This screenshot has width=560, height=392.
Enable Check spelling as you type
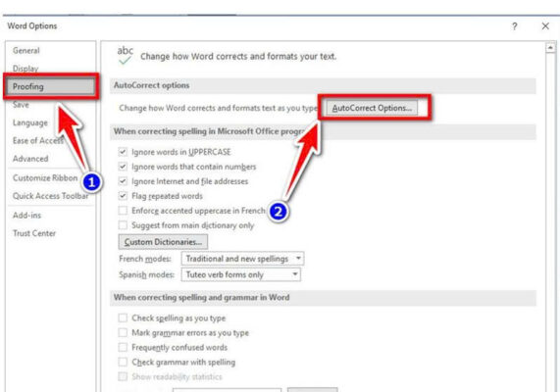pos(123,318)
